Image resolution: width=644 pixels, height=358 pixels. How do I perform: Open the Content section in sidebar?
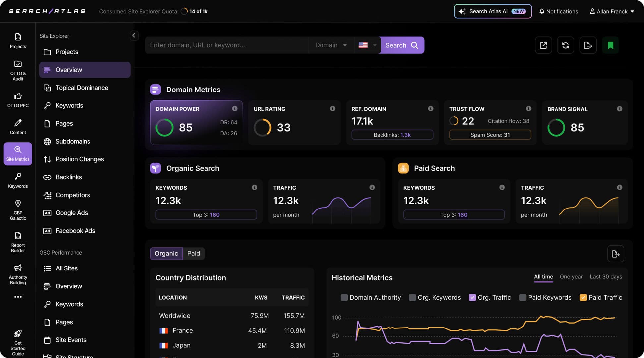pos(18,127)
